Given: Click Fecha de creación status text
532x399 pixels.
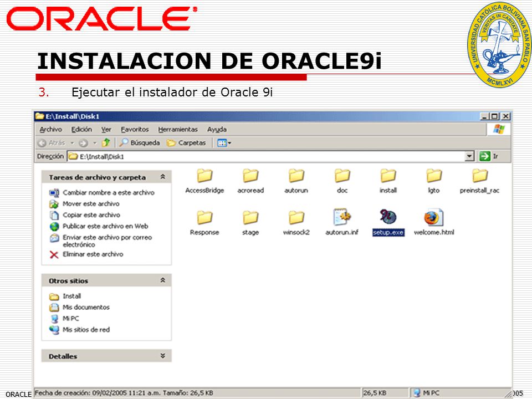Looking at the screenshot, I should click(x=124, y=393).
